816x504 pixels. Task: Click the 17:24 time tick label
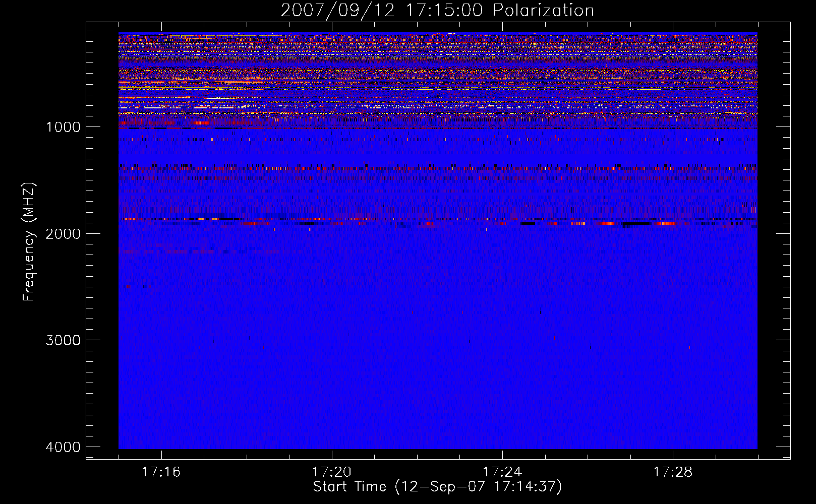(502, 472)
